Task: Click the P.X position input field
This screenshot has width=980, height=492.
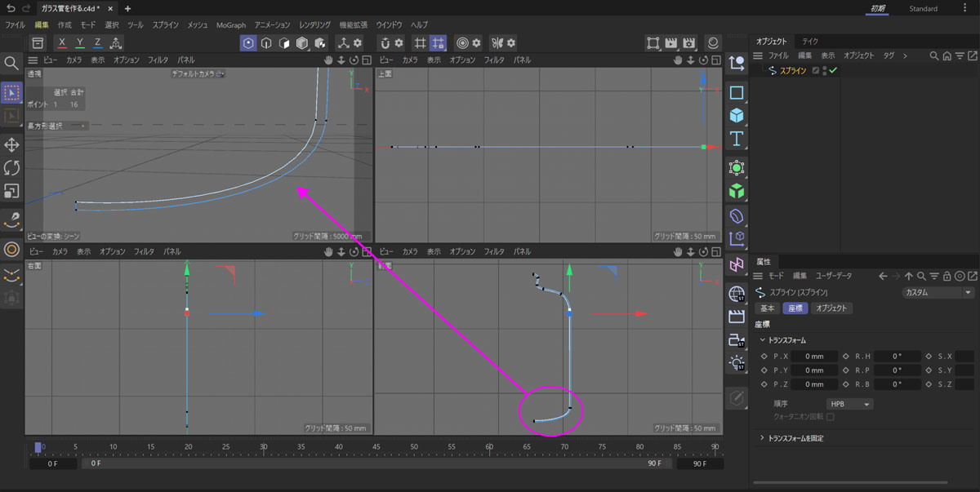Action: coord(813,357)
